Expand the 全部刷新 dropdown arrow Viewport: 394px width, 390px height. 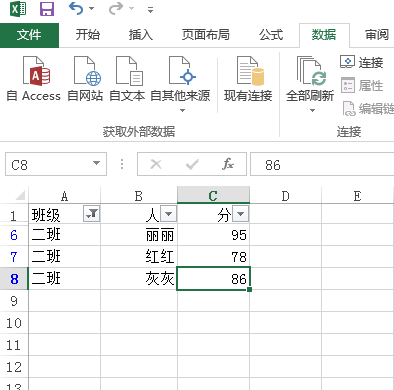point(312,110)
